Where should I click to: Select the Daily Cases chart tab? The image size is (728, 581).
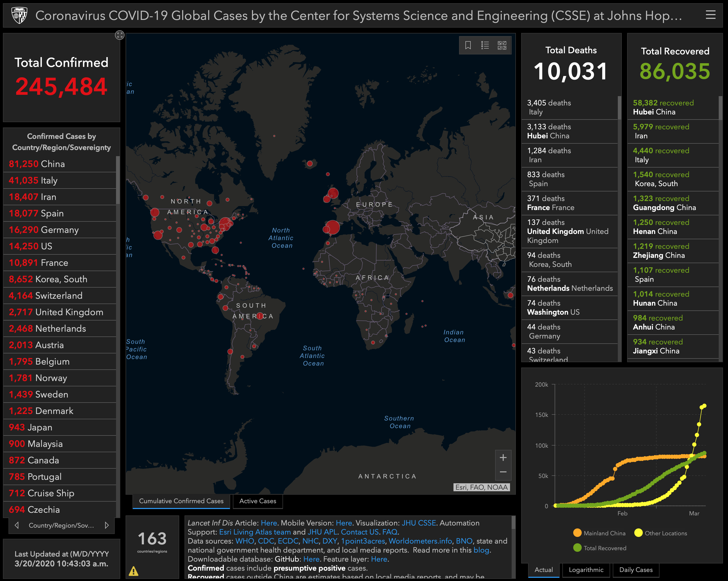point(636,570)
